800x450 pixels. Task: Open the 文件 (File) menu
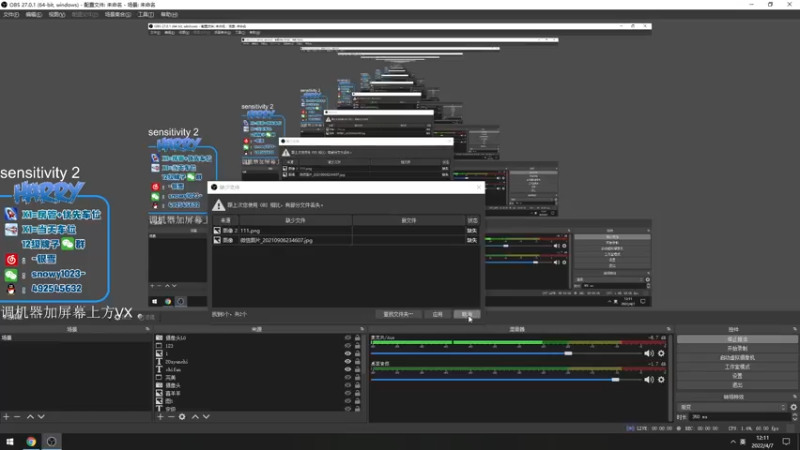[11, 14]
